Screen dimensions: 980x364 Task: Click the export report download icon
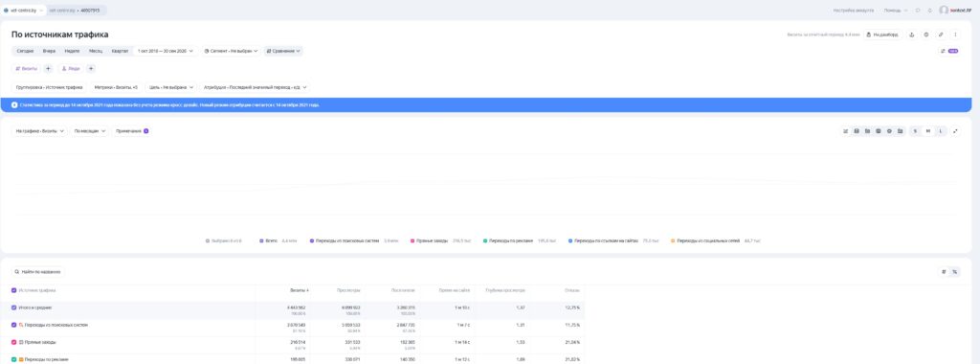pyautogui.click(x=911, y=34)
